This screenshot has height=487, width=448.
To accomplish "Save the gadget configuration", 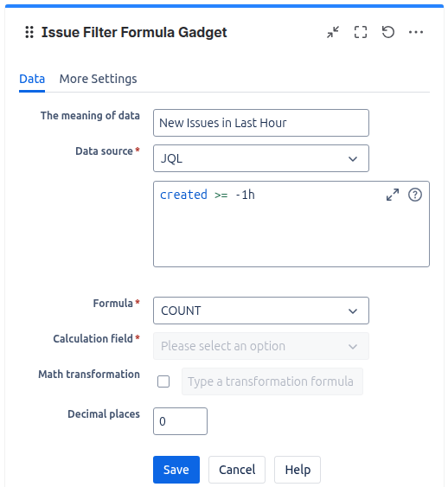I will tap(176, 470).
